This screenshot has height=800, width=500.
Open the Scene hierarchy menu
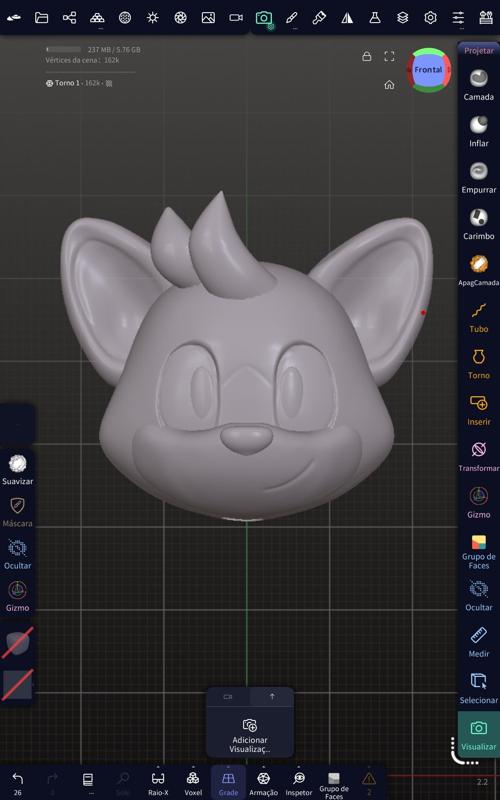69,18
